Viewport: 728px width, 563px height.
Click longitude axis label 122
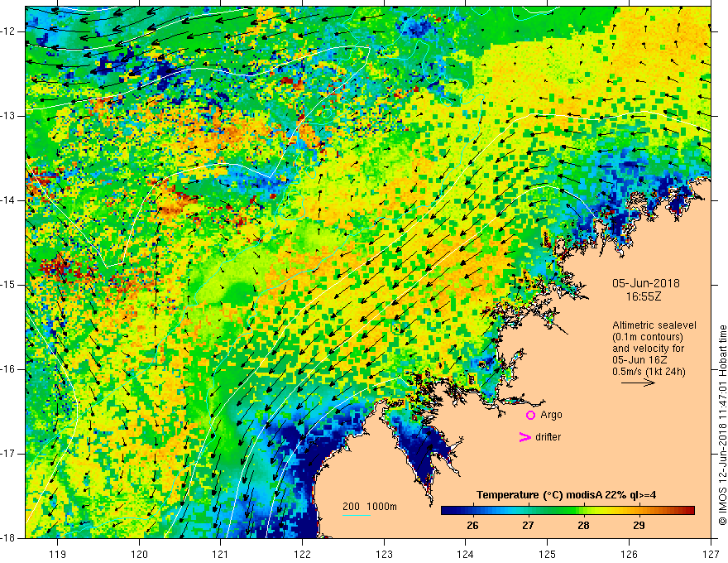tap(302, 554)
